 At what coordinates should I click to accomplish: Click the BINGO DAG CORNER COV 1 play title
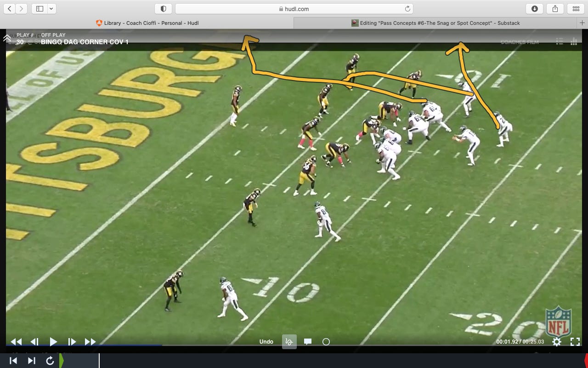85,42
